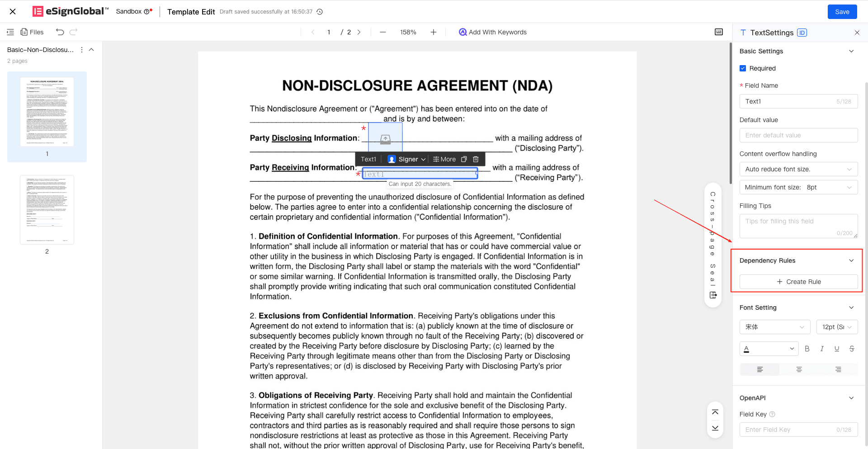868x449 pixels.
Task: Click Add With Keywords
Action: coord(493,32)
